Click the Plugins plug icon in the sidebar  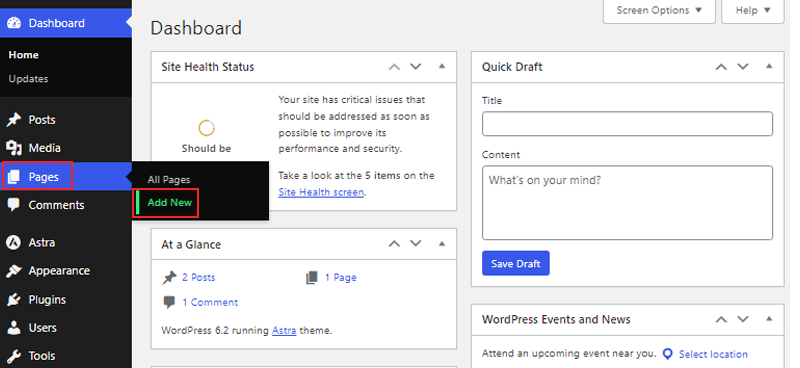coord(14,300)
